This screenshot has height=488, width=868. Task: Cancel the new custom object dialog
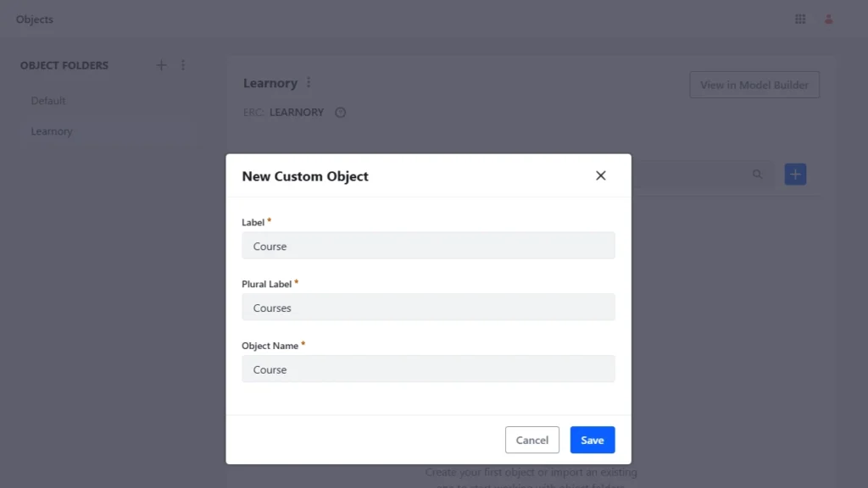(532, 440)
